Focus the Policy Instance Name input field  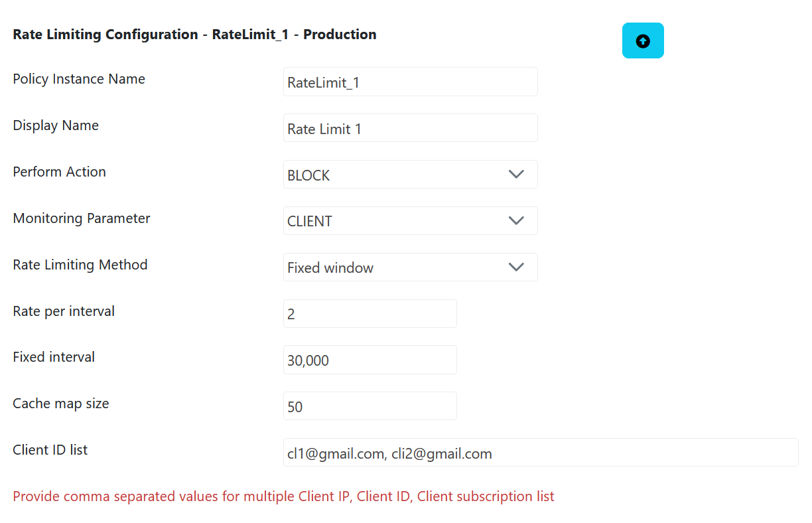410,82
